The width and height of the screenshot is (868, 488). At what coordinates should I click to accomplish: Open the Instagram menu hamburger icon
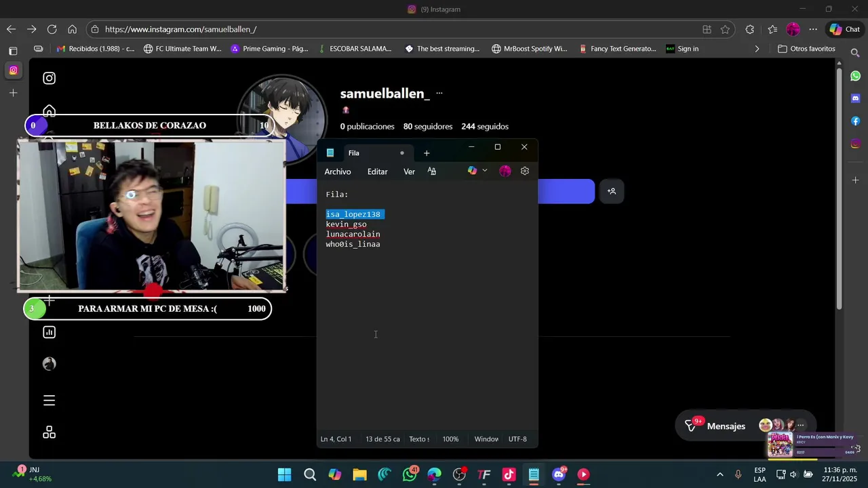click(x=50, y=401)
